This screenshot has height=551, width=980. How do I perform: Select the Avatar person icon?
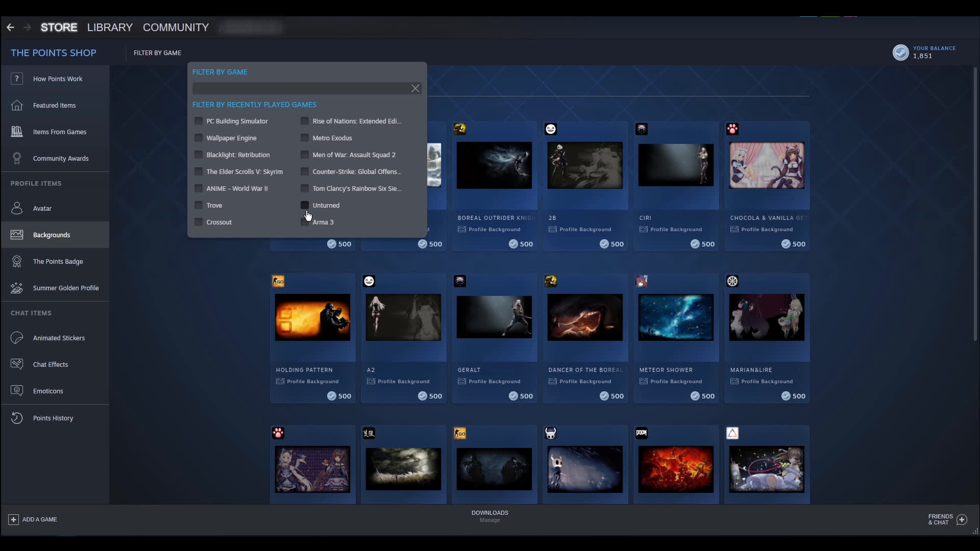pos(17,208)
